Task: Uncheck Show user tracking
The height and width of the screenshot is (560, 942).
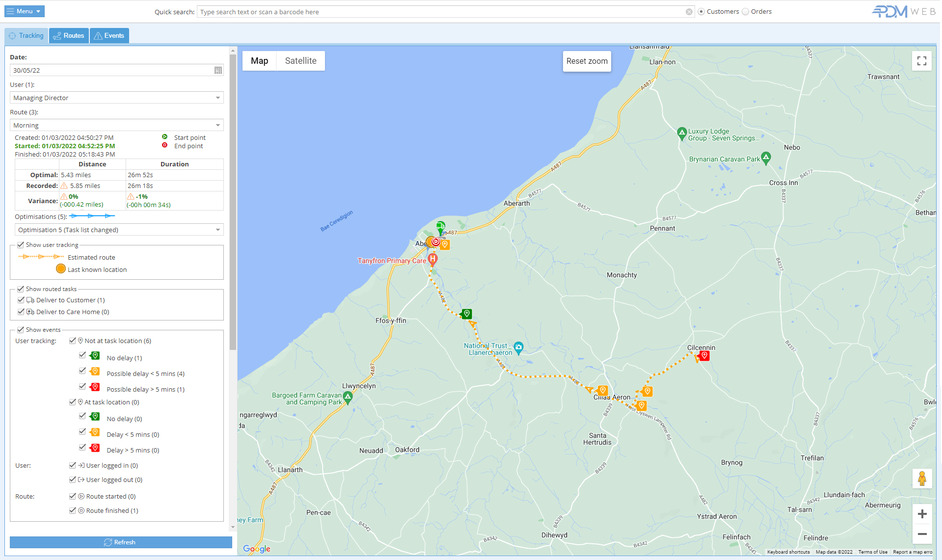Action: (21, 245)
